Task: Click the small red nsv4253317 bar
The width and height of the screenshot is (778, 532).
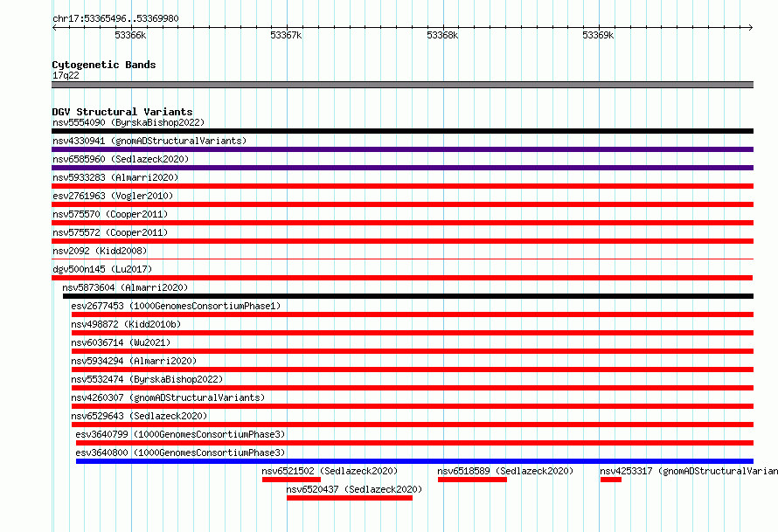Action: 611,480
